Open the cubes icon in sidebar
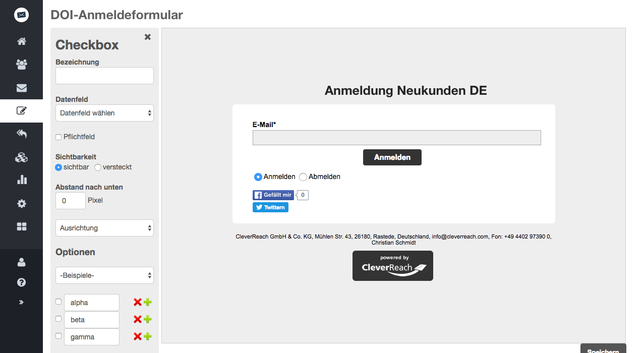 [x=21, y=157]
